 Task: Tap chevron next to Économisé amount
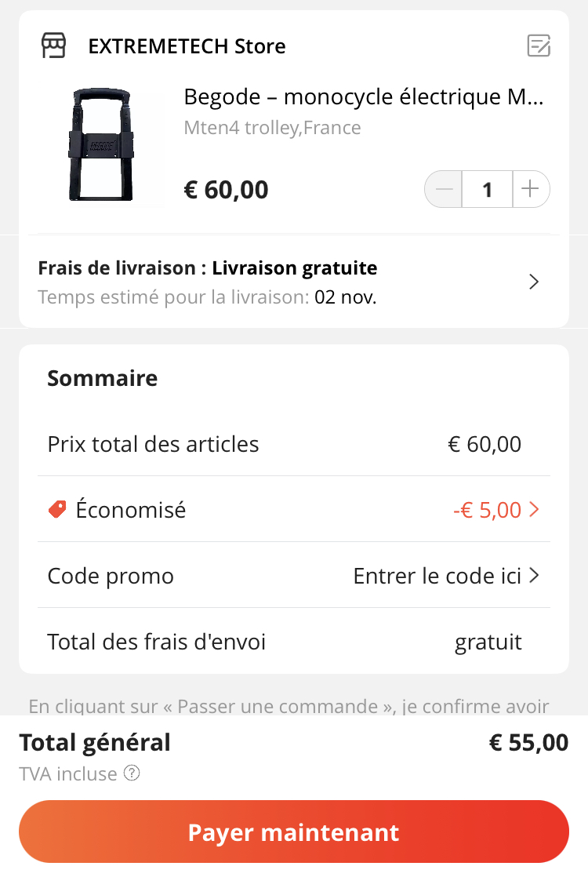coord(534,510)
